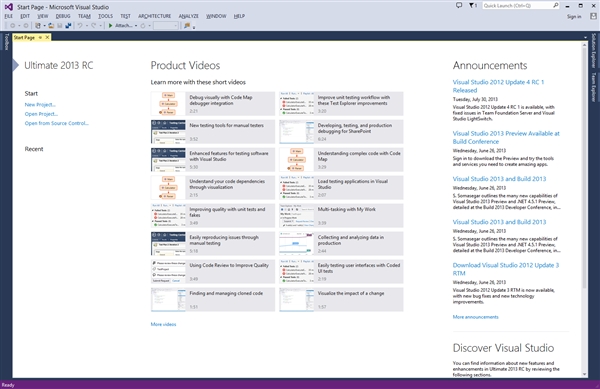Click the More announcements link
The image size is (600, 389).
[476, 317]
